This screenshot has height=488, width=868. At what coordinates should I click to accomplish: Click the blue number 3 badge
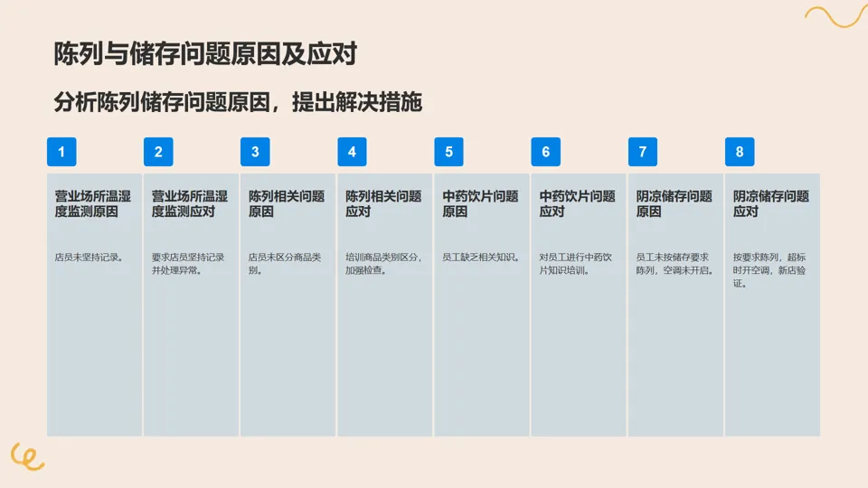[x=255, y=152]
